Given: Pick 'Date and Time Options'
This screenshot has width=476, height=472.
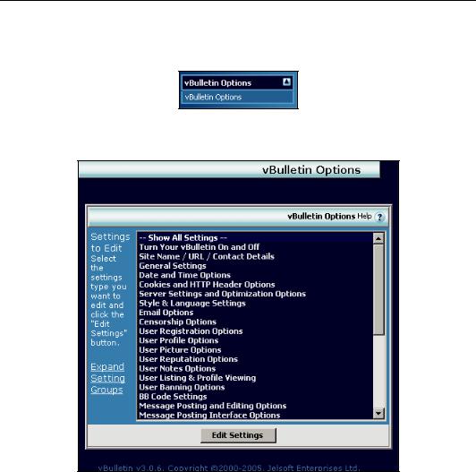Looking at the screenshot, I should (255, 275).
